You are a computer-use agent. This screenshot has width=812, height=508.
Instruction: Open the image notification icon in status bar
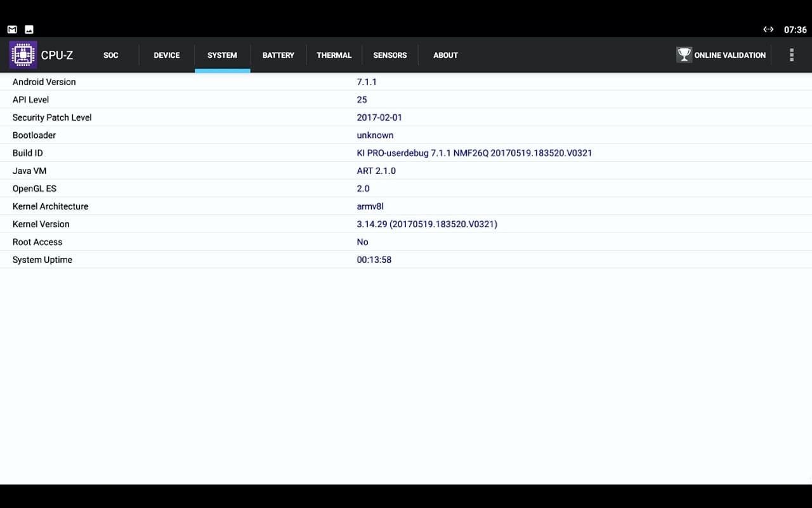(29, 29)
